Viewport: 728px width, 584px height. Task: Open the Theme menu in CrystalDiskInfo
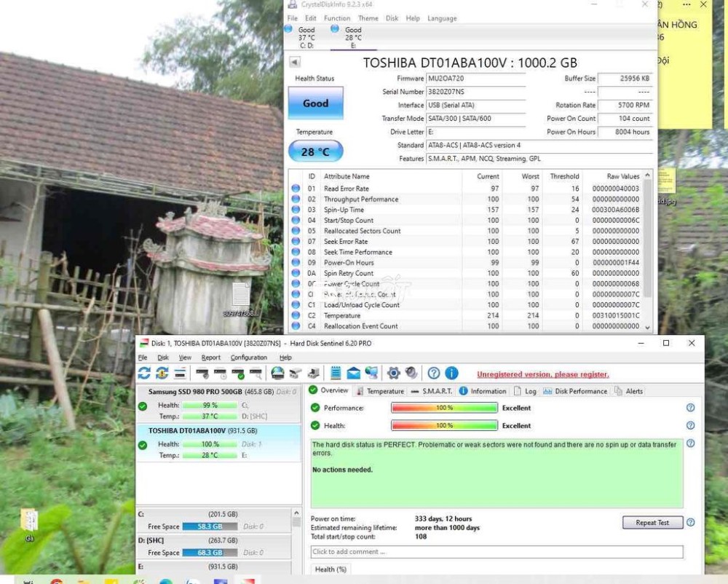(368, 18)
